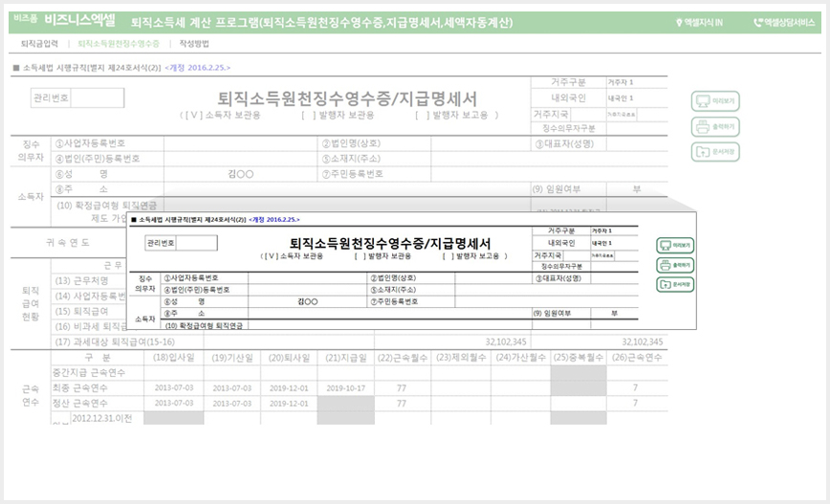Click the blue <개정 2016.2.25.> text in the background sheet
The height and width of the screenshot is (504, 830).
click(x=197, y=68)
